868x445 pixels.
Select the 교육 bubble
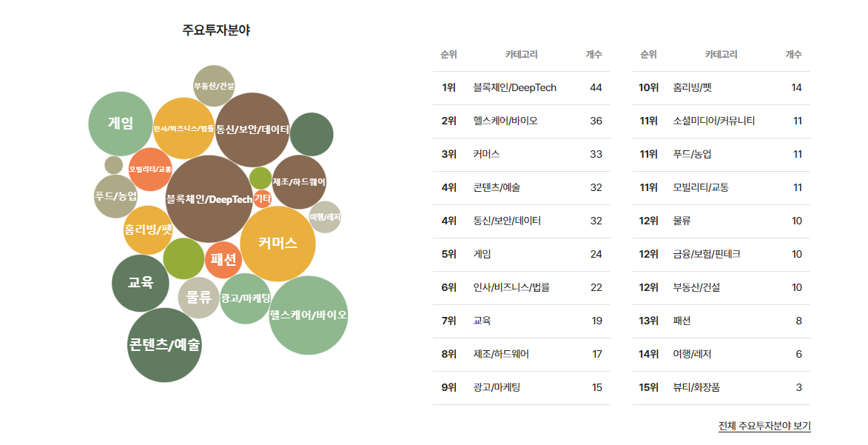pos(141,284)
